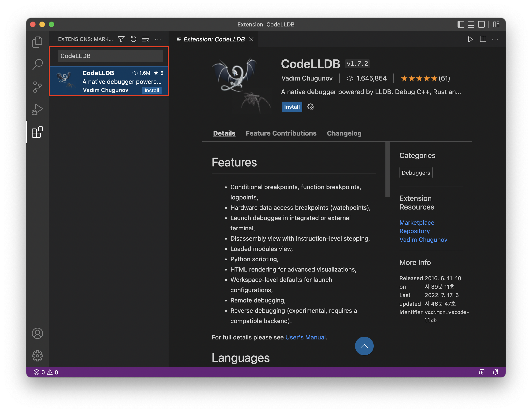The height and width of the screenshot is (412, 532).
Task: Open Views and More Actions ellipsis menu
Action: point(158,39)
